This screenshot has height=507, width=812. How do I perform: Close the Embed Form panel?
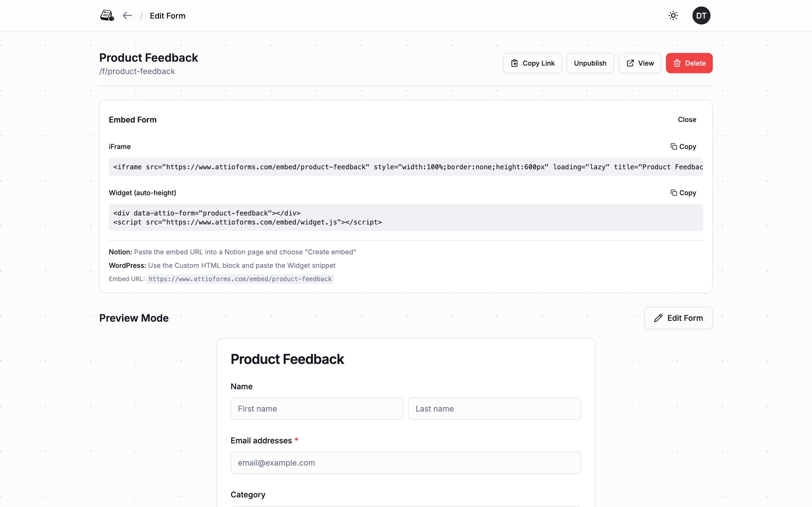[687, 120]
